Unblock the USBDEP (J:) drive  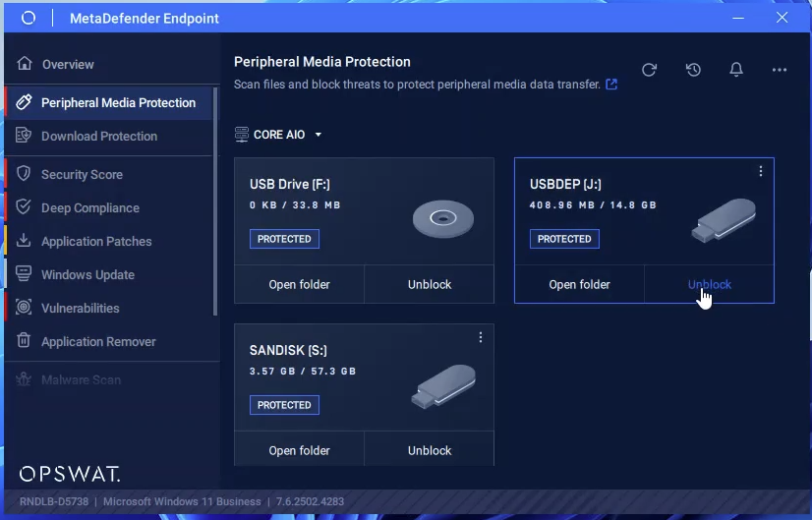click(710, 284)
